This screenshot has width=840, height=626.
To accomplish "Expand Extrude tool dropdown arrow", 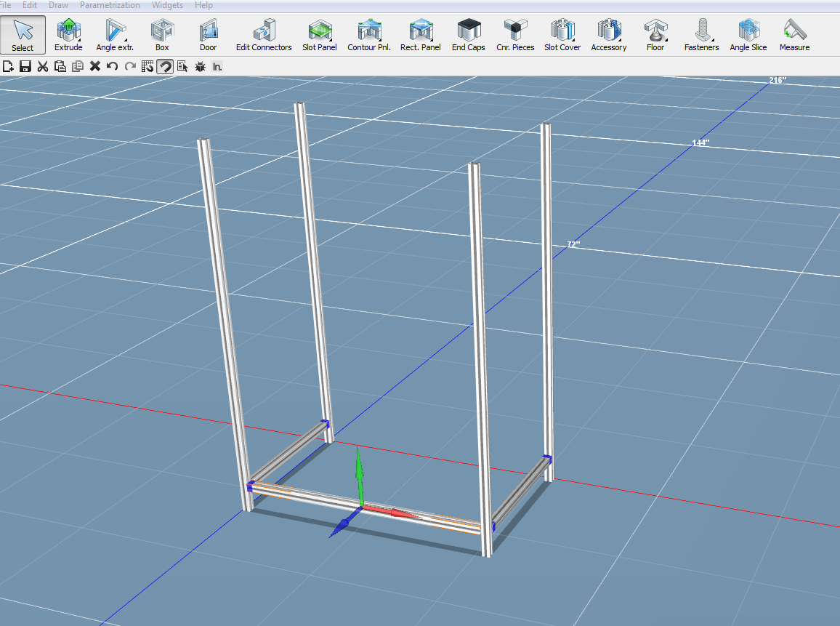I will click(x=80, y=40).
